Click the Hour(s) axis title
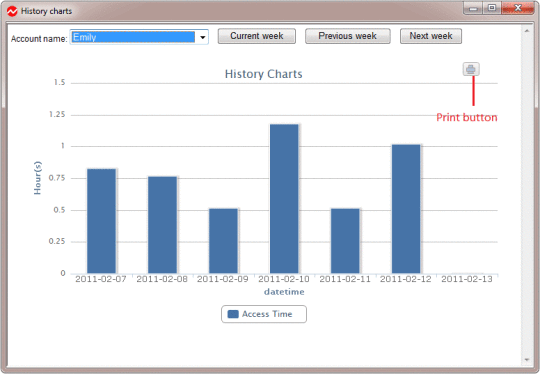The height and width of the screenshot is (374, 540). [37, 178]
